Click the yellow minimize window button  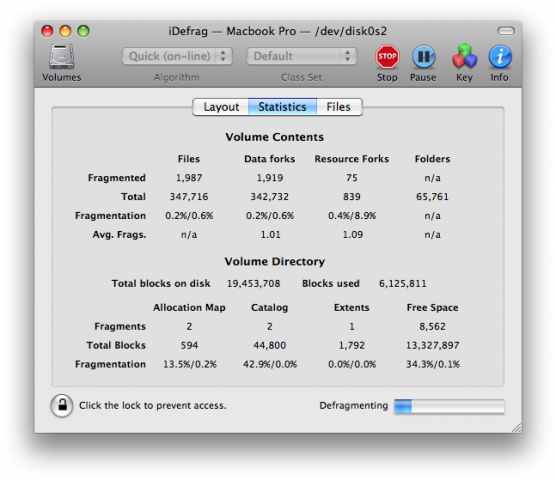pyautogui.click(x=65, y=31)
